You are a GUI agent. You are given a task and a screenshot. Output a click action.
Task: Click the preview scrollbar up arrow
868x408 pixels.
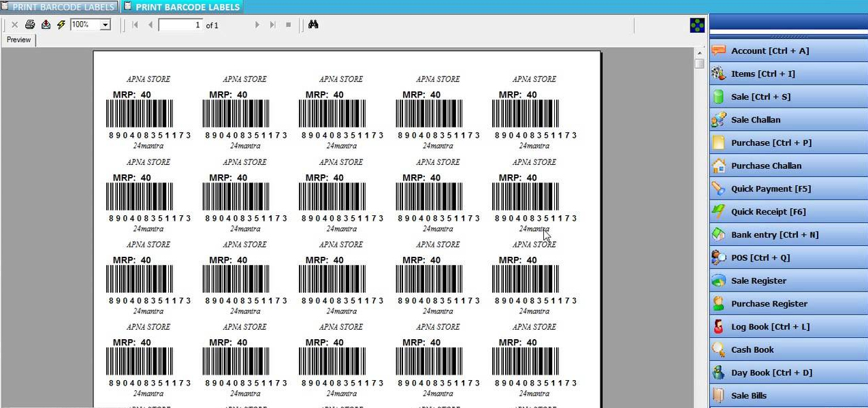[699, 52]
